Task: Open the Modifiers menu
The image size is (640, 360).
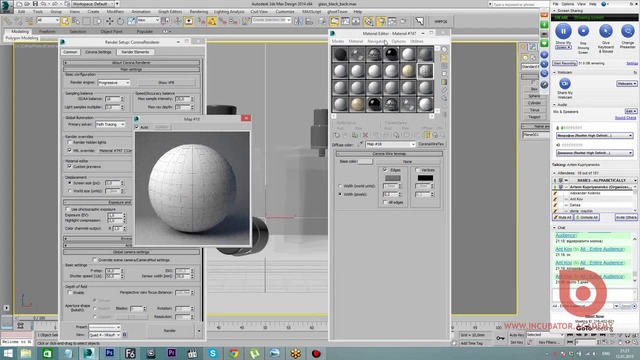Action: tap(115, 11)
